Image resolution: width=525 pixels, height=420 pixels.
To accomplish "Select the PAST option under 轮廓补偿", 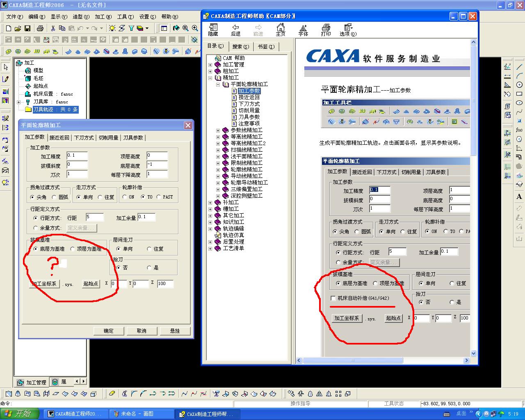I will coord(157,197).
